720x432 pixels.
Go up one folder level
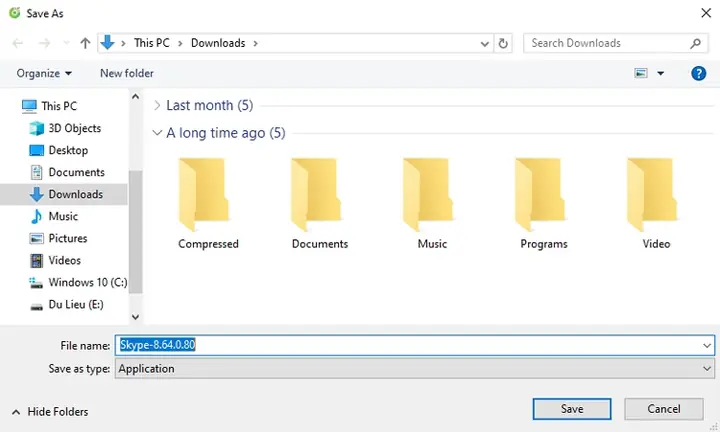tap(85, 43)
